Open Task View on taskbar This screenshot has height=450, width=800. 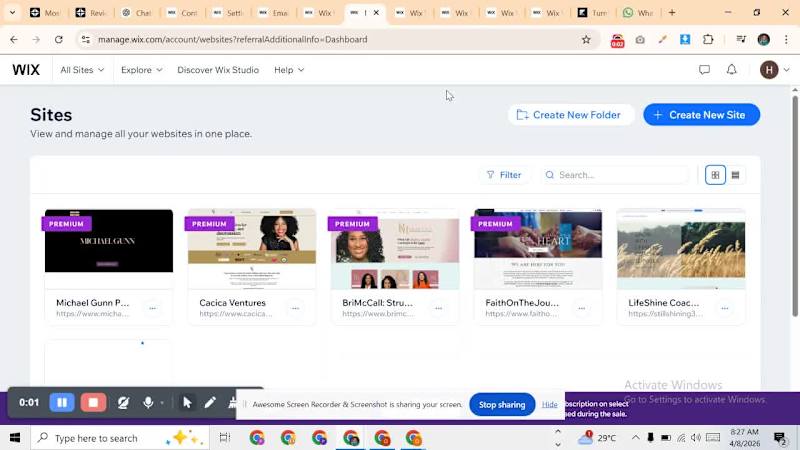pos(224,438)
